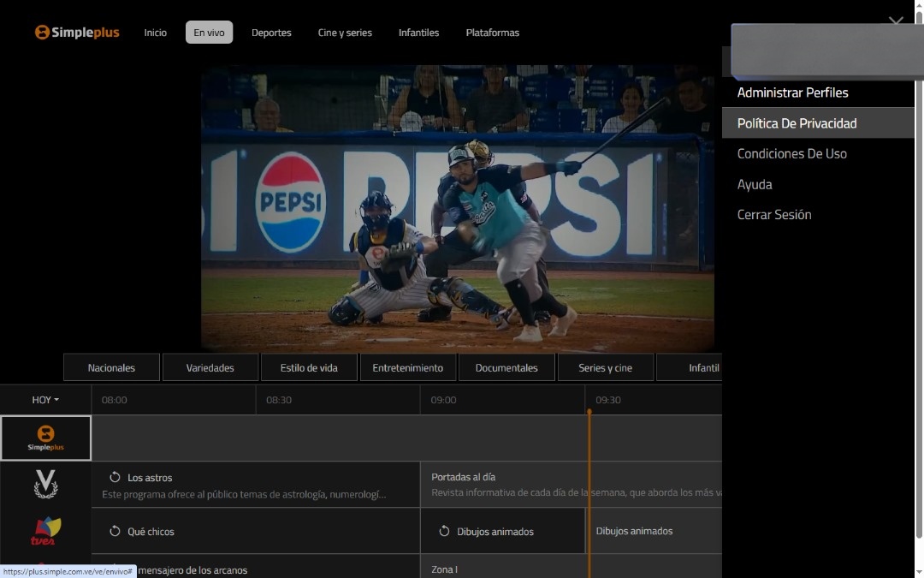The image size is (924, 578).
Task: Select the Qué chicos program
Action: pyautogui.click(x=256, y=531)
